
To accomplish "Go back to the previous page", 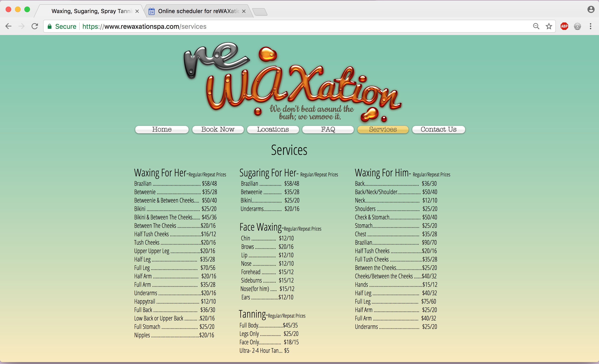I will pyautogui.click(x=8, y=26).
